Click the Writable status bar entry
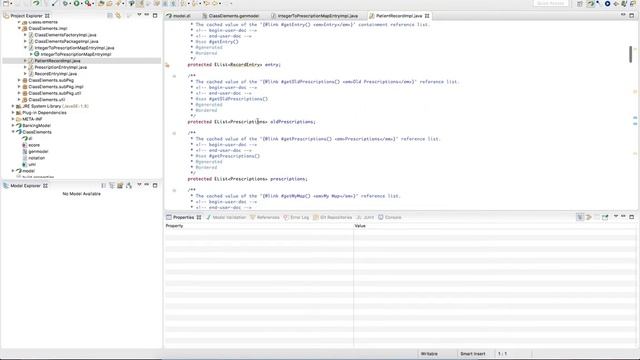 tap(429, 354)
